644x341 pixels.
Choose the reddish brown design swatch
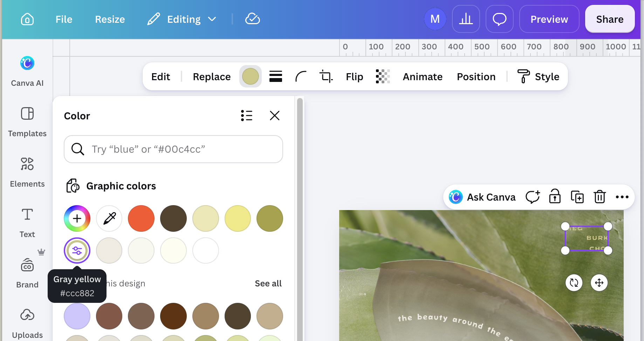coord(109,316)
